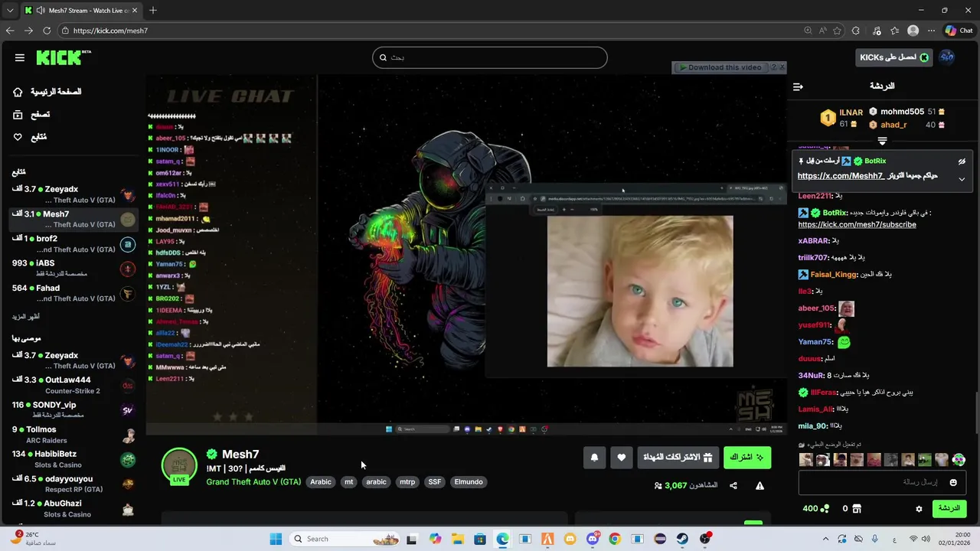Open a new browser tab
This screenshot has height=551, width=980.
click(153, 10)
